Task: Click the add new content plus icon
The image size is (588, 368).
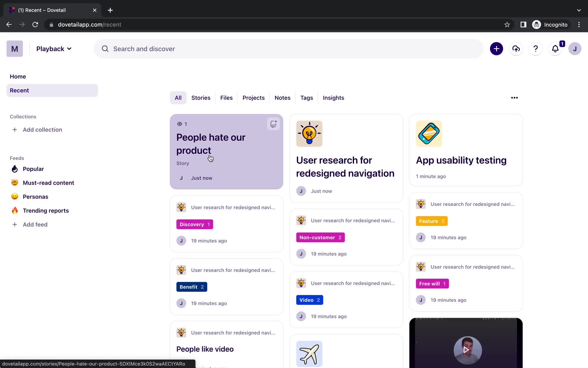Action: click(496, 49)
